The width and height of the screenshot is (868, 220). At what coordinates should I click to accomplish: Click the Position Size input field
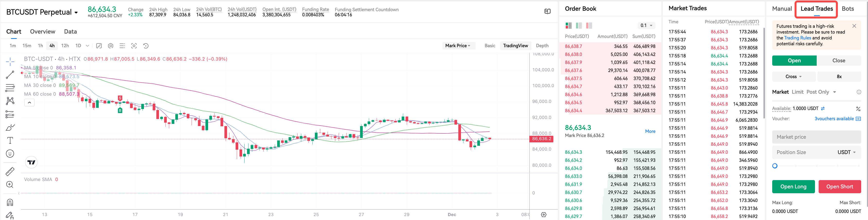[x=804, y=152]
